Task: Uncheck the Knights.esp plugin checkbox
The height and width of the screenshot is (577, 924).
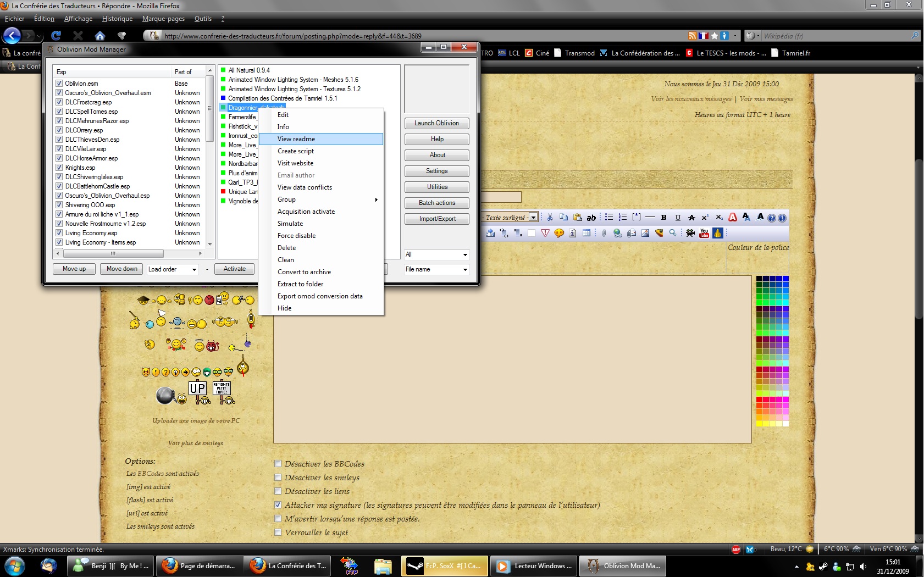Action: pos(59,168)
